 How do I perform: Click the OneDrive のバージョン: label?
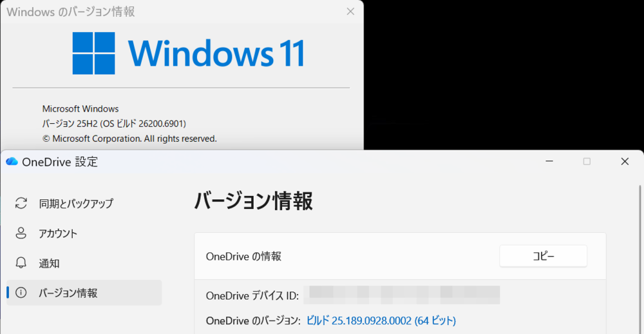[254, 321]
